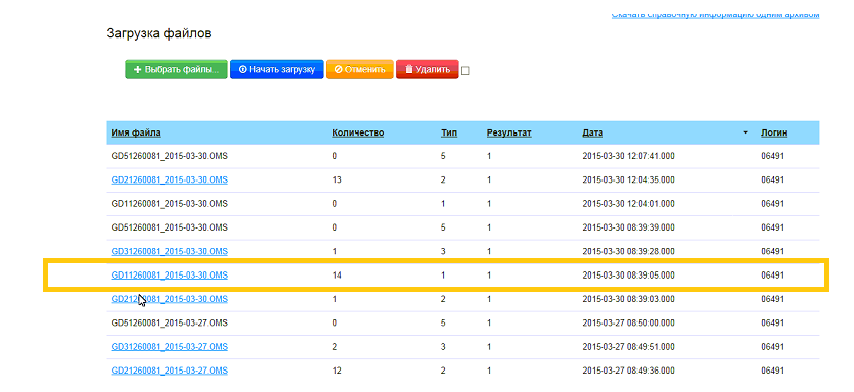Click the Загрузка файлов heading
Screen dimensions: 854x392
point(159,34)
